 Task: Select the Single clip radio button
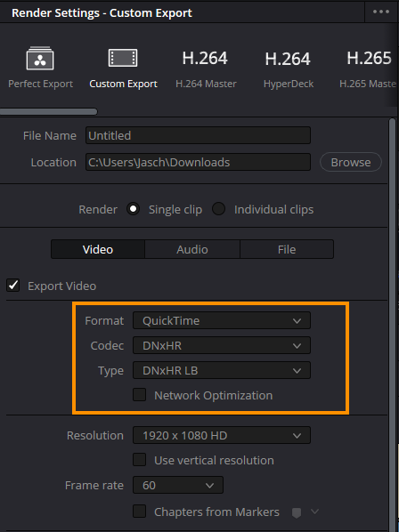click(x=133, y=209)
